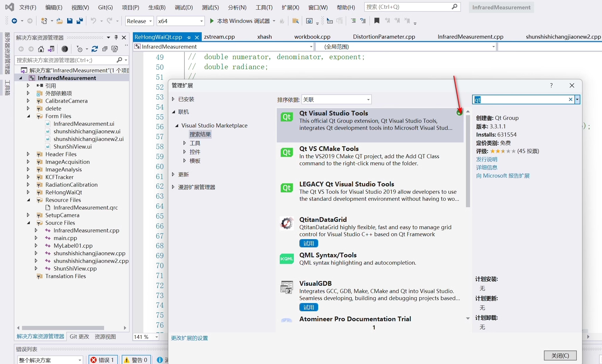Viewport: 602px width, 364px height.
Task: Open the Release configuration dropdown
Action: tap(150, 21)
